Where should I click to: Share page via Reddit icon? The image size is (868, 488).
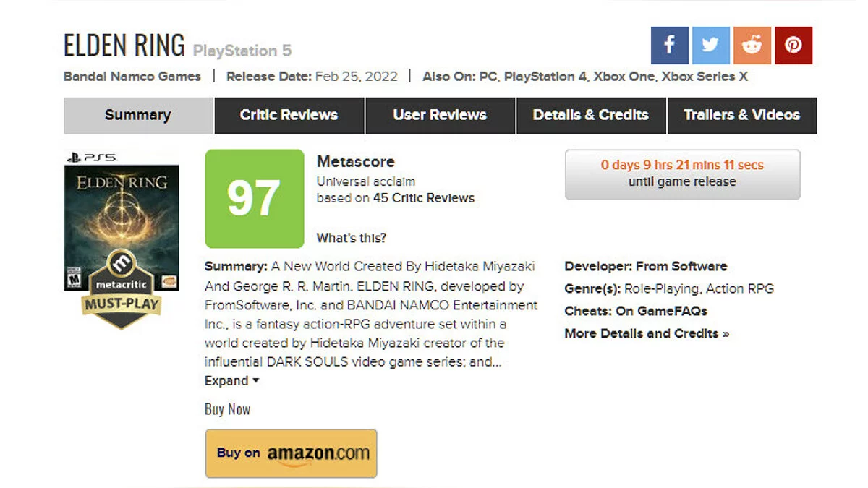pos(752,46)
